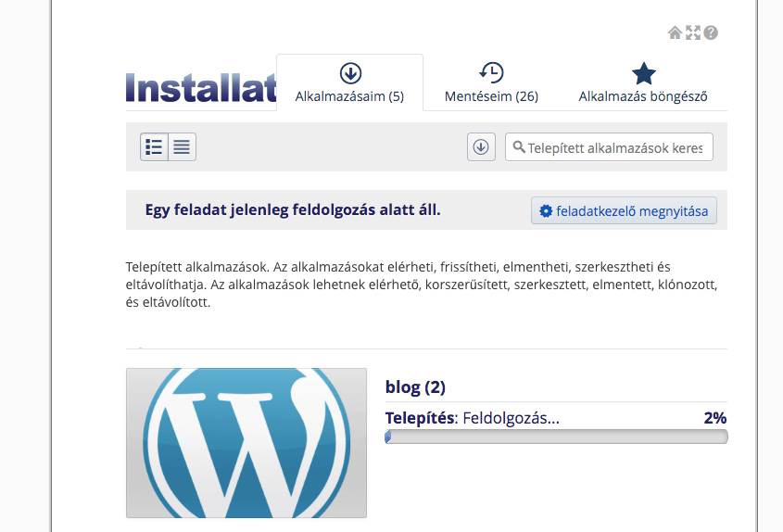Open the help question mark icon
This screenshot has height=532, width=783.
[x=711, y=32]
